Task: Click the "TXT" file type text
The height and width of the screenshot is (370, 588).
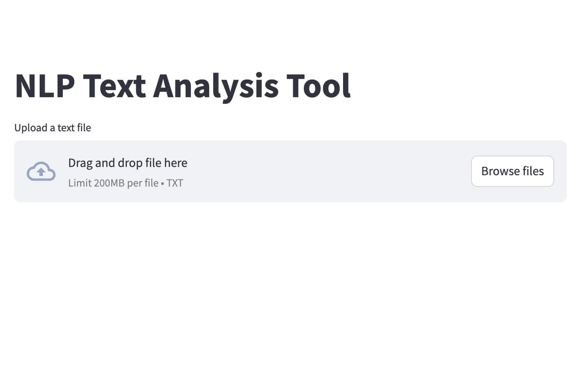Action: pyautogui.click(x=175, y=184)
